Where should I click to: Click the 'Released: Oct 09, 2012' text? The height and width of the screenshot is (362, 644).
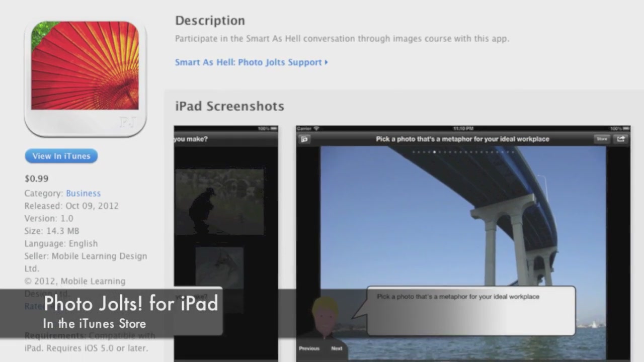coord(71,206)
